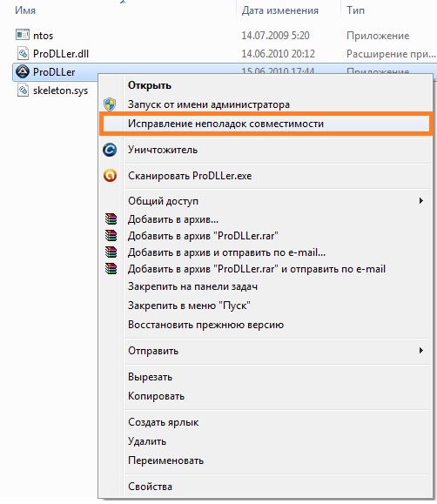This screenshot has height=504, width=437.
Task: Select the skeleton.sys file icon
Action: coord(23,90)
